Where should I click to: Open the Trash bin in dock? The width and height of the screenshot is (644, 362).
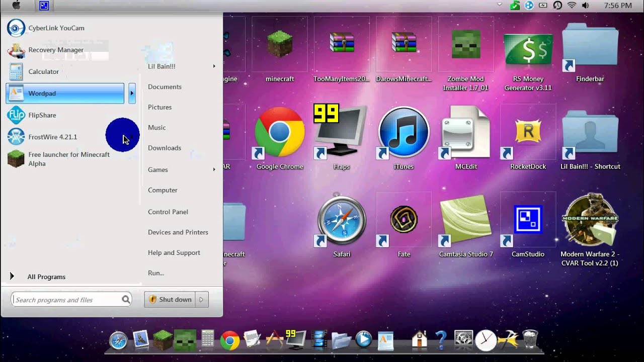[530, 340]
